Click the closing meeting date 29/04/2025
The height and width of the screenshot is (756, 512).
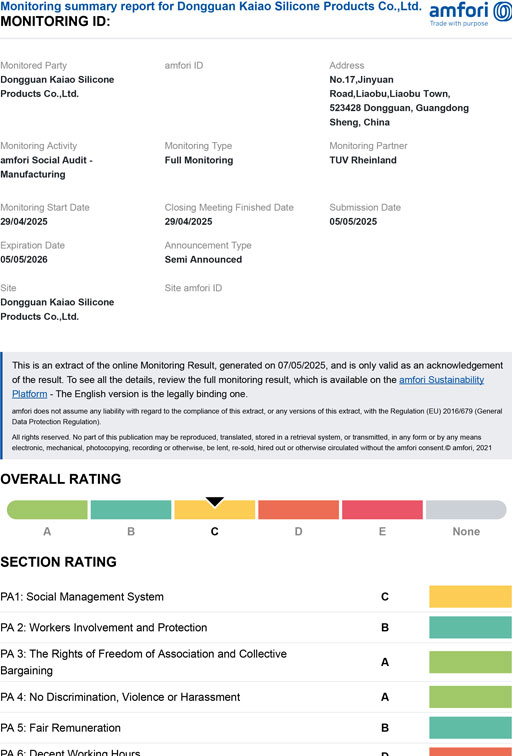pyautogui.click(x=188, y=222)
